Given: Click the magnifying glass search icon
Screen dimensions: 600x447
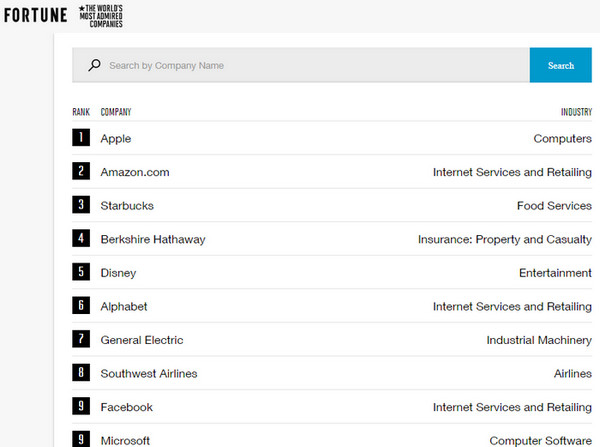Looking at the screenshot, I should point(94,66).
